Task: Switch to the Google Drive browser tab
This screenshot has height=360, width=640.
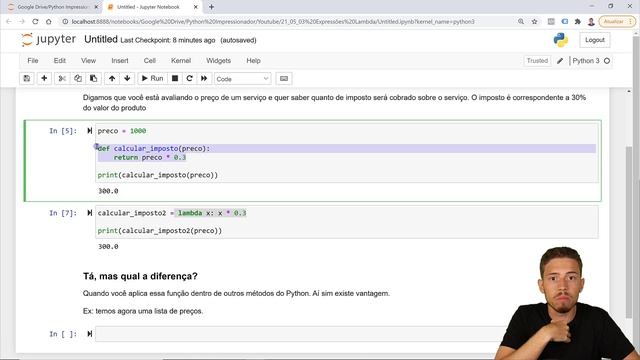Action: coord(52,7)
